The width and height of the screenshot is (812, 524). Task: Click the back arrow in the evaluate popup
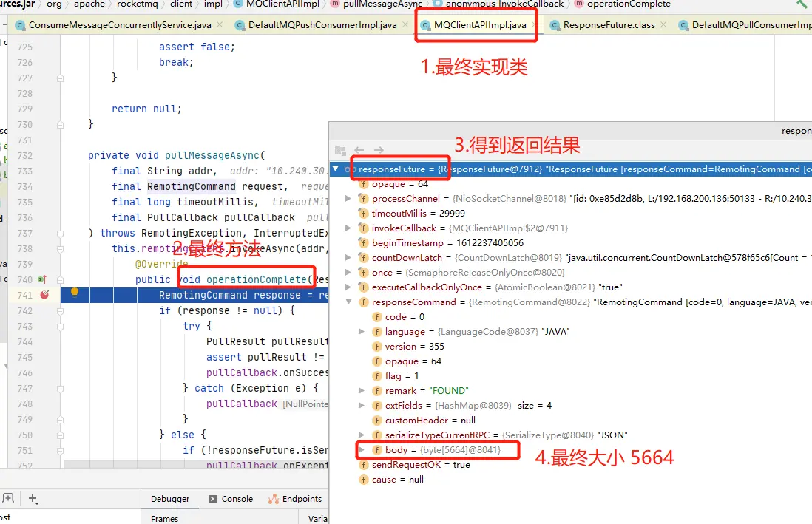[359, 150]
